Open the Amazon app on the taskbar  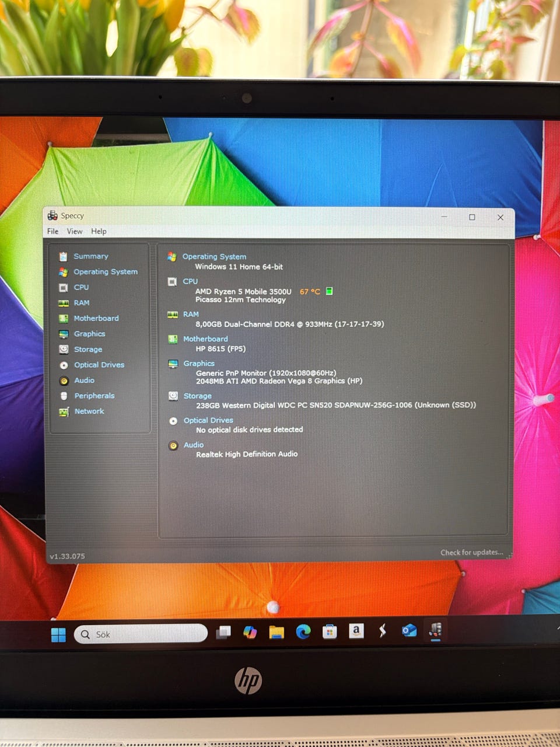(356, 630)
